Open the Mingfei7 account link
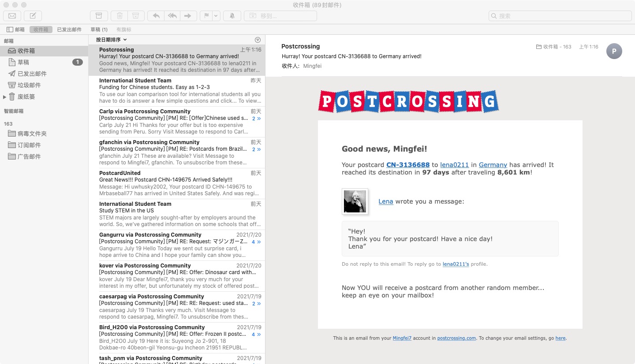This screenshot has width=635, height=364. coord(402,338)
